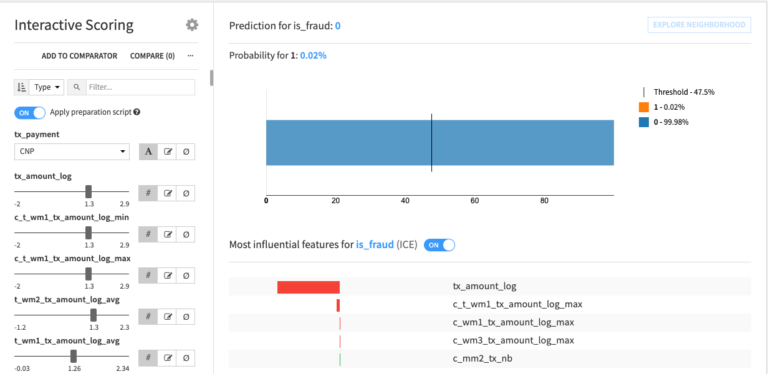This screenshot has height=374, width=768.
Task: Click the '#' numeric icon for c_t_wm1_tx_amount_log_min
Action: [148, 234]
